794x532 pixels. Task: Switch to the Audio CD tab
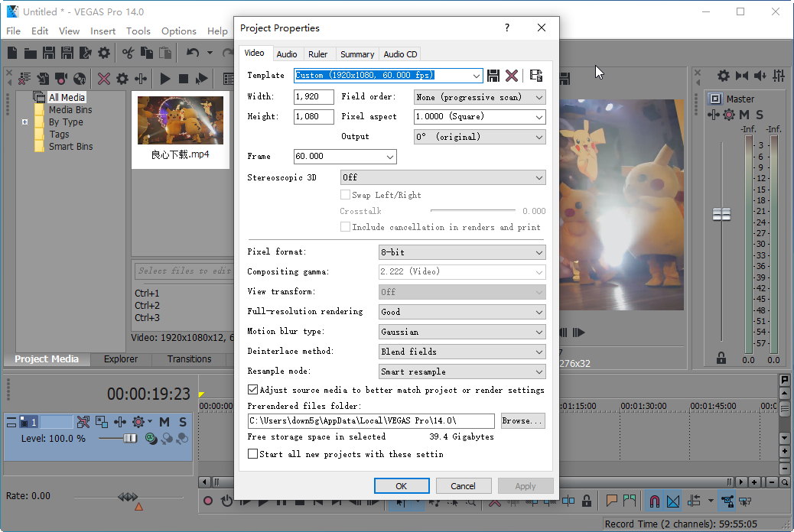point(400,54)
